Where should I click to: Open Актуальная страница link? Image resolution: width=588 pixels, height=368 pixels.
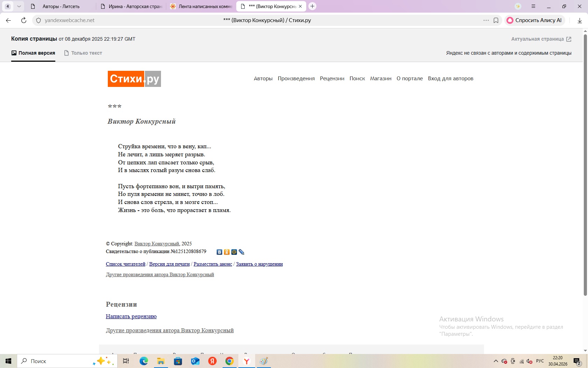coord(541,39)
